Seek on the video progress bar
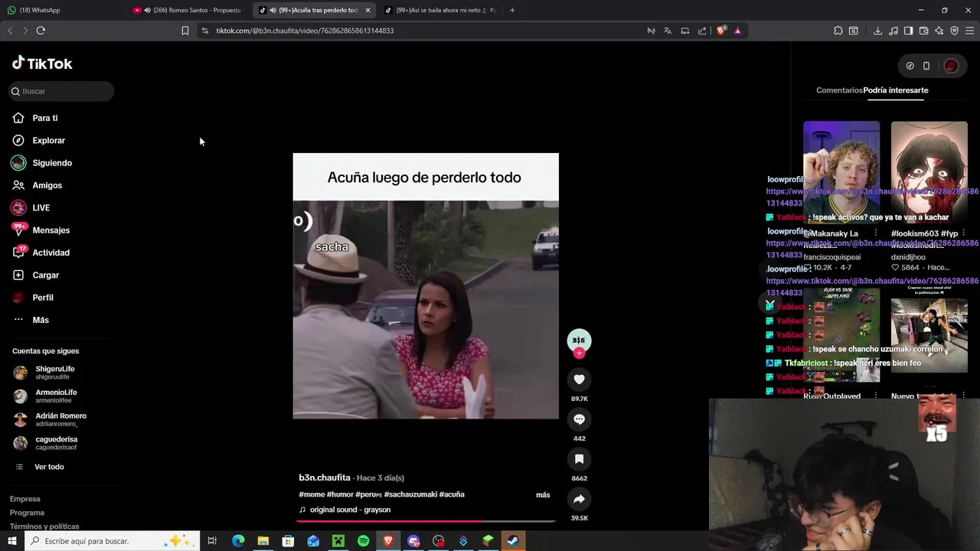 [x=426, y=521]
